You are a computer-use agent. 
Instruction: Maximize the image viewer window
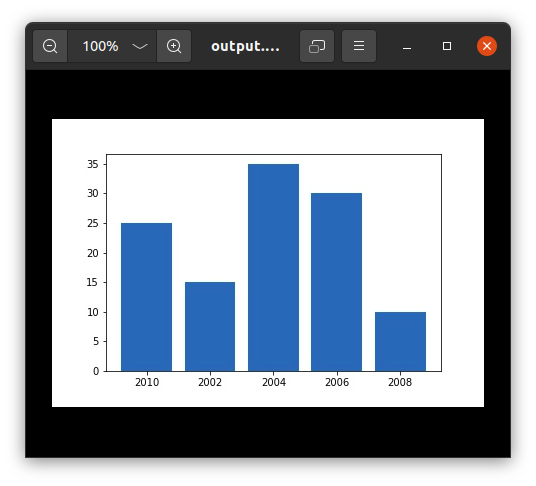point(447,46)
